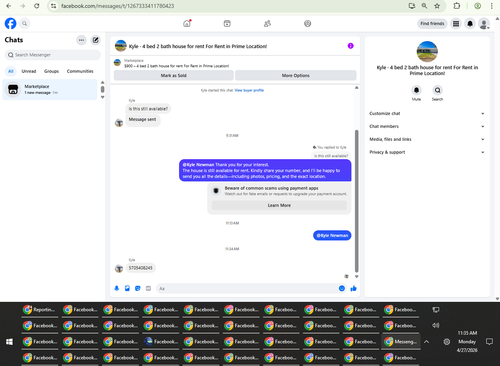Open the View buyer profile link
The height and width of the screenshot is (366, 500).
pos(249,90)
